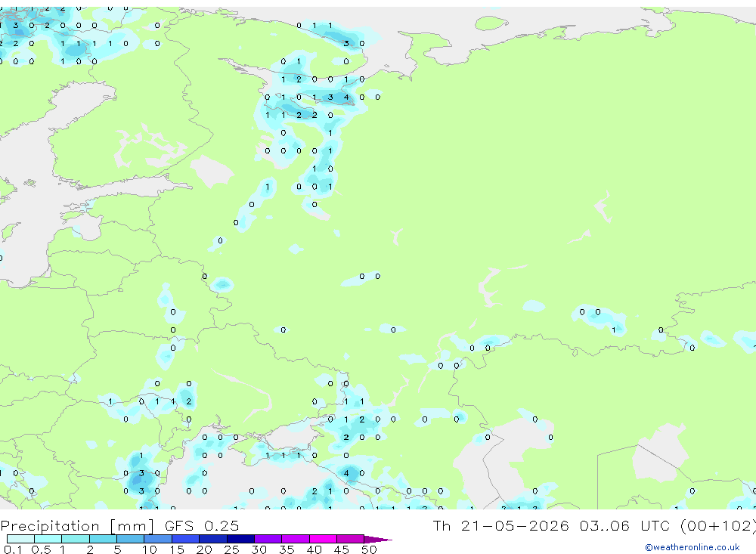
Task: Click the '0.5' legend scale label
Action: click(41, 549)
